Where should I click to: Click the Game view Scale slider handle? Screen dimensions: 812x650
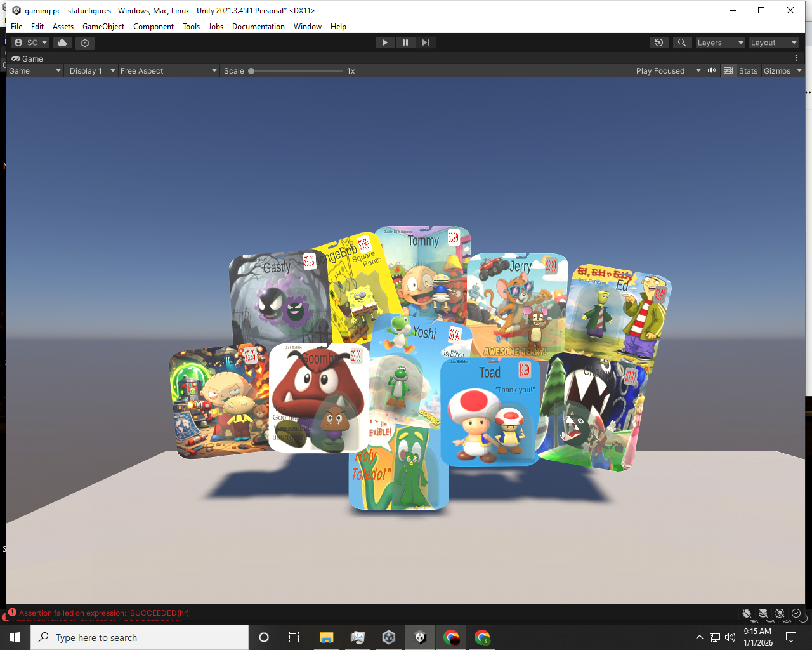point(251,71)
